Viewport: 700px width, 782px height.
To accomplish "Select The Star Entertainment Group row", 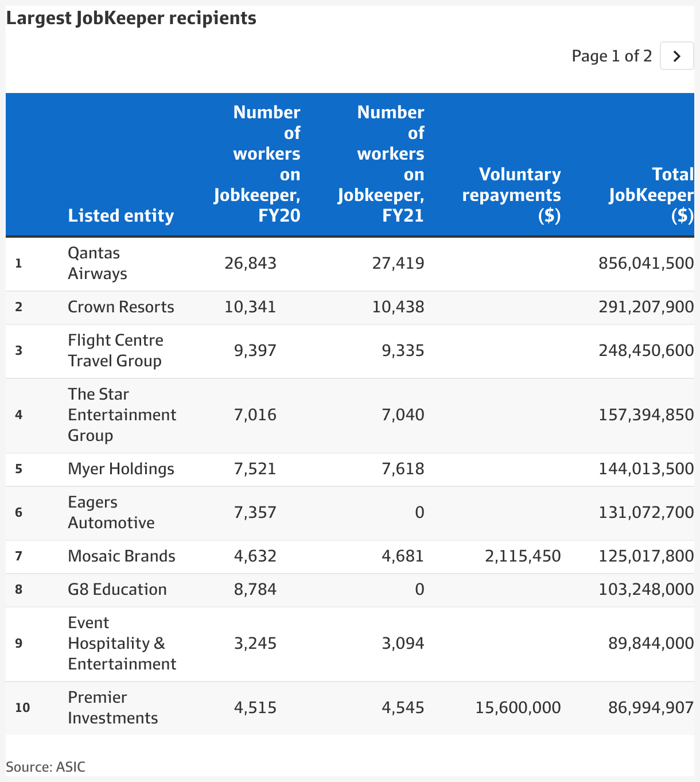I will coord(350,415).
